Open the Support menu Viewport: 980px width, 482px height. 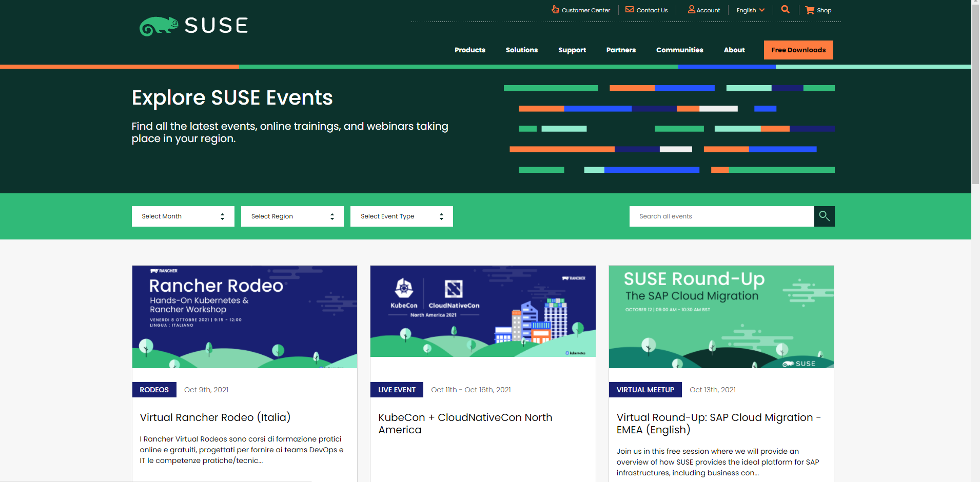pos(572,50)
